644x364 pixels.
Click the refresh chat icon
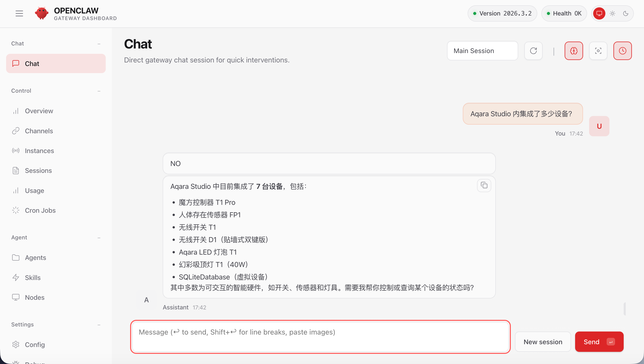[533, 51]
